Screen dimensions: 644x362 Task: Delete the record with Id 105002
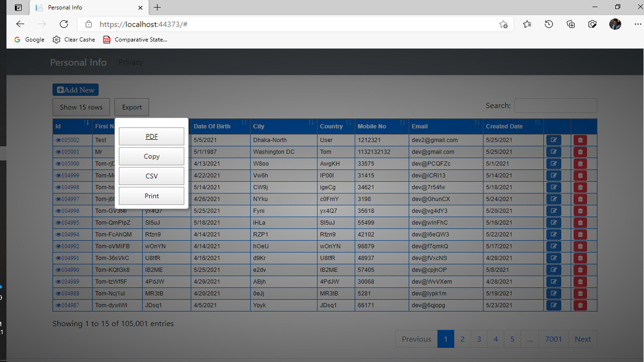tap(580, 140)
